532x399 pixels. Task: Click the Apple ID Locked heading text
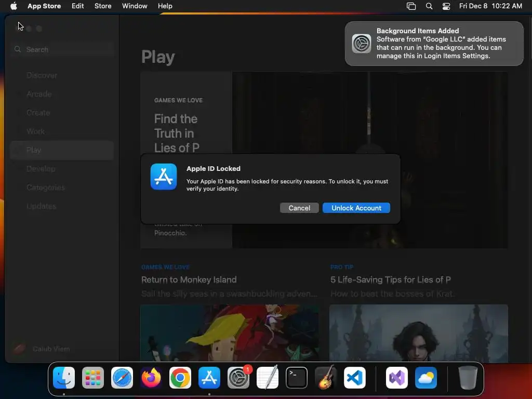pos(214,169)
